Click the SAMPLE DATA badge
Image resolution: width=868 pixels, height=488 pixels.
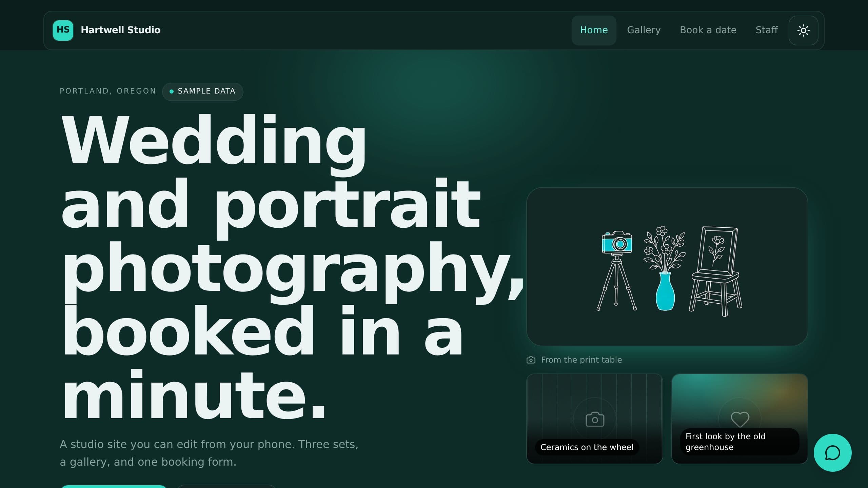tap(203, 91)
